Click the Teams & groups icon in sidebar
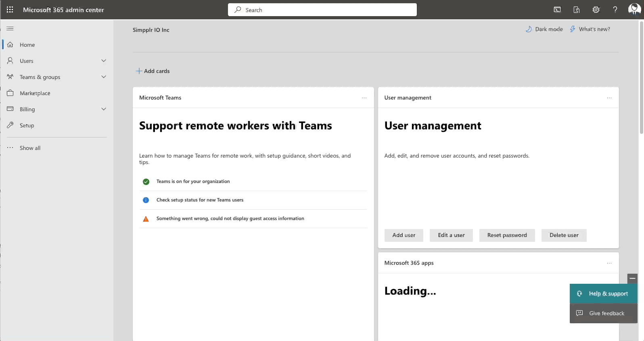644x341 pixels. pos(10,77)
